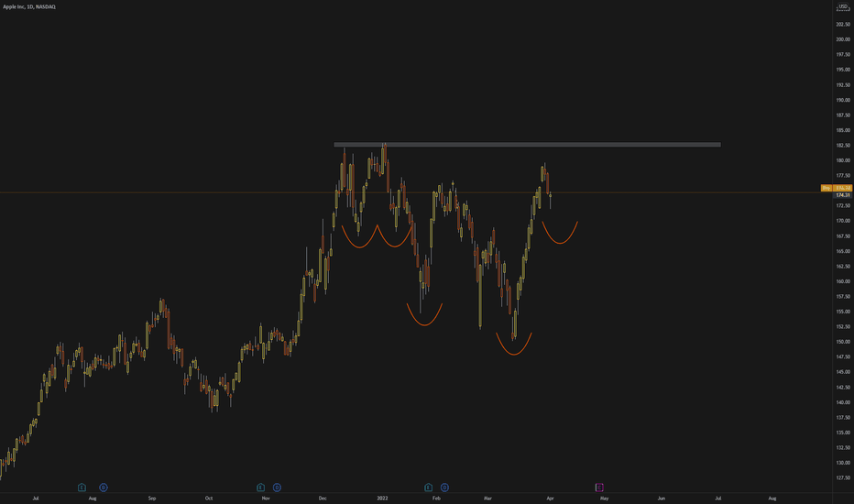Click the 190.00 price axis label
Image resolution: width=854 pixels, height=504 pixels.
[x=843, y=100]
